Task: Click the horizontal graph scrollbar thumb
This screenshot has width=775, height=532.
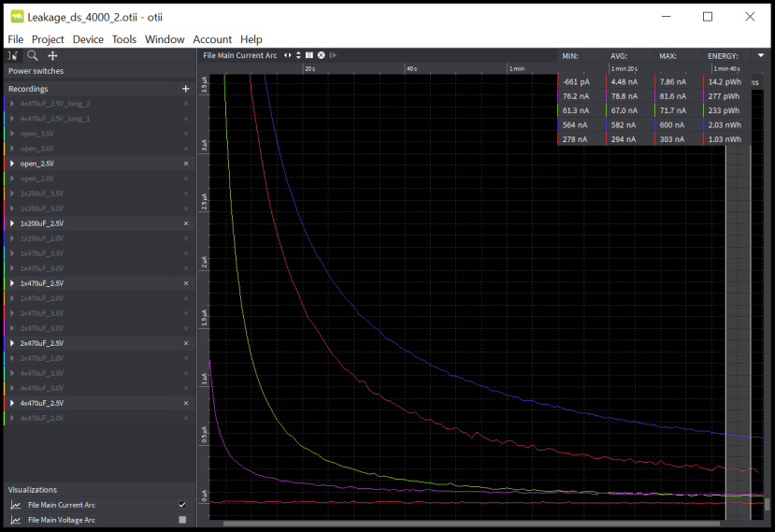Action: 471,524
